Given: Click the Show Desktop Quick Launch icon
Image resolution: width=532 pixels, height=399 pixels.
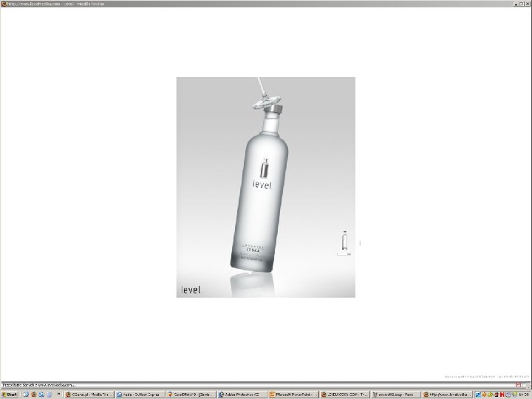Looking at the screenshot, I should 50,395.
